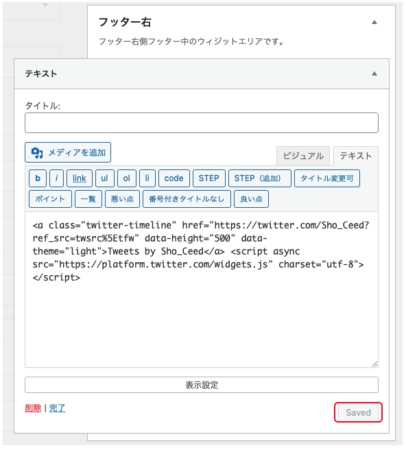
Task: Switch to the テキスト editor tab
Action: pos(356,156)
